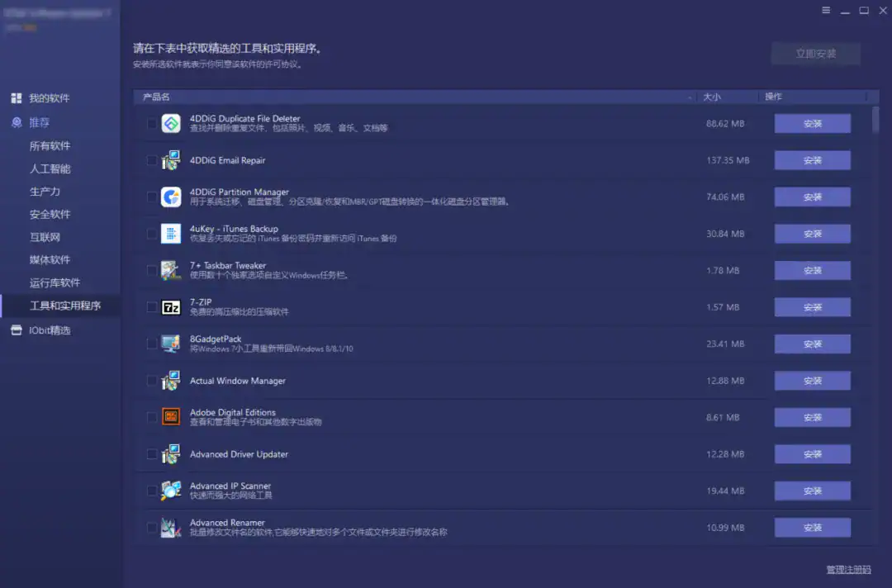
Task: Open 互联网 category
Action: pyautogui.click(x=45, y=237)
